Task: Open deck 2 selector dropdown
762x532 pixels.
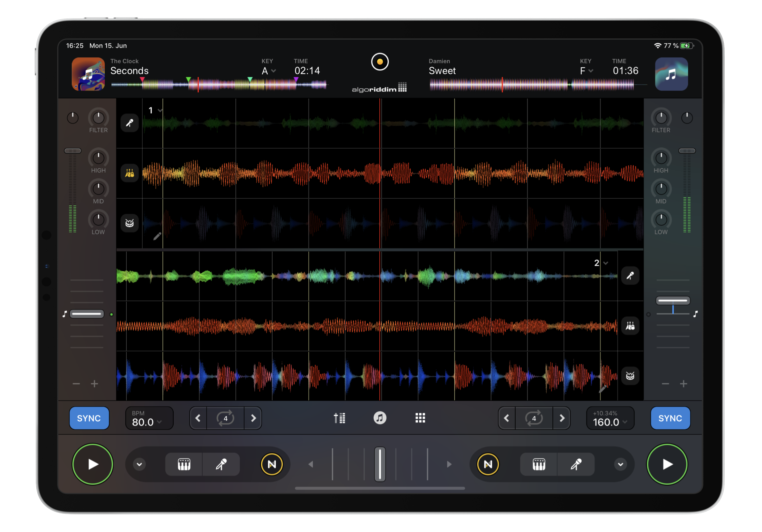Action: coord(601,263)
